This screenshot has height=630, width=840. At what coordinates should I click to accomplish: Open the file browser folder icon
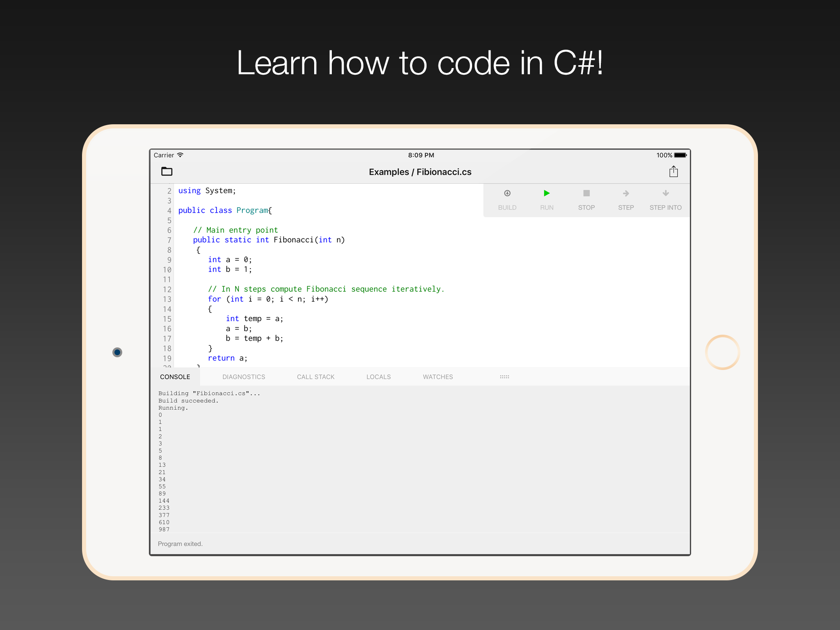pos(167,171)
